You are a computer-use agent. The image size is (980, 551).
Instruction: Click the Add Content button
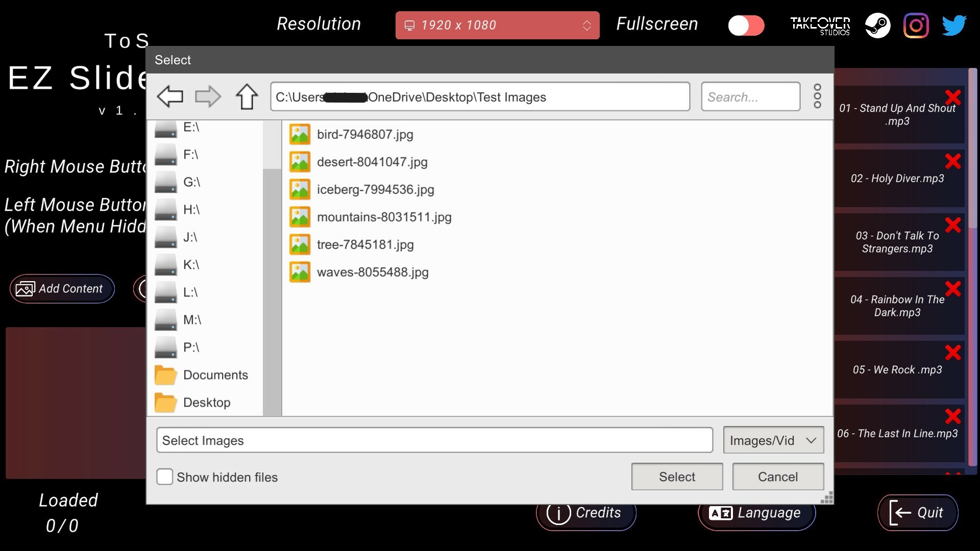tap(62, 289)
